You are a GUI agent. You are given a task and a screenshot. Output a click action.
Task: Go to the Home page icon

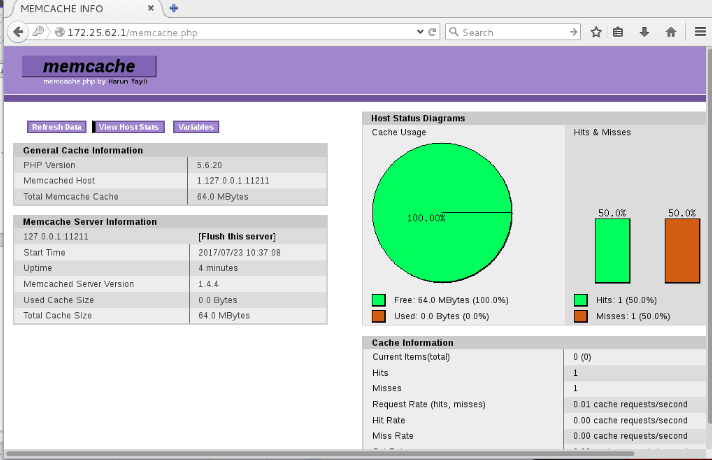point(671,32)
